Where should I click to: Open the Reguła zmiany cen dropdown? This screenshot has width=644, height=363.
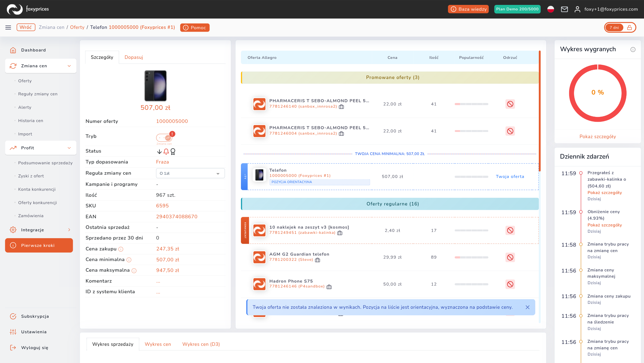(190, 173)
